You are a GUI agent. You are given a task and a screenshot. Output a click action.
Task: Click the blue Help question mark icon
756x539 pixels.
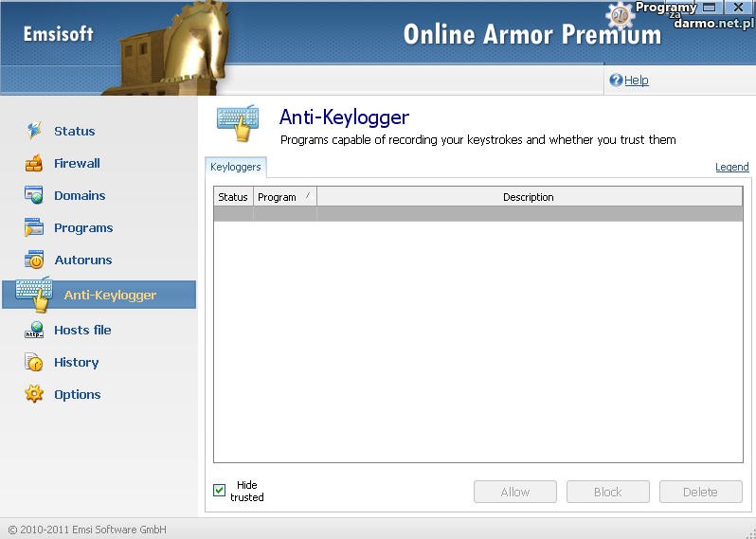click(616, 81)
